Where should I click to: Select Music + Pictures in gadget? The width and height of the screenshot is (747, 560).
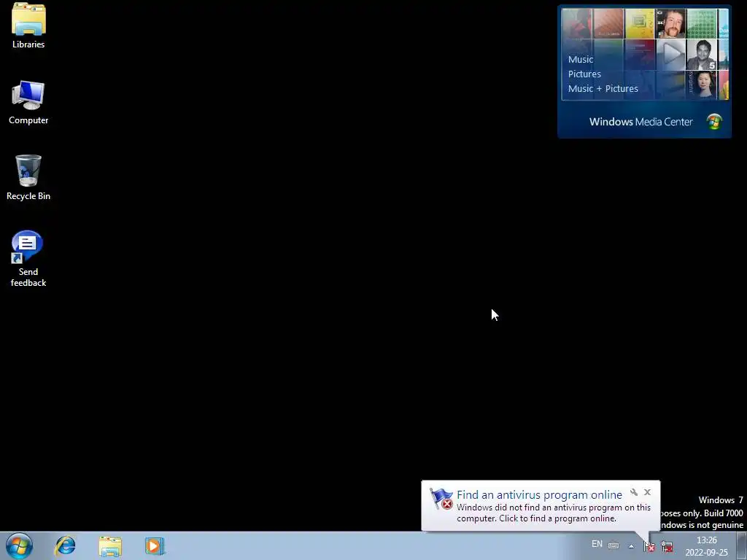[603, 88]
